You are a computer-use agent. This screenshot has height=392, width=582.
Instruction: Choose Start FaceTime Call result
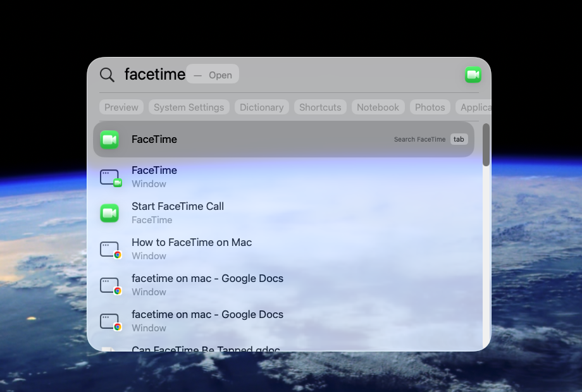(x=283, y=213)
